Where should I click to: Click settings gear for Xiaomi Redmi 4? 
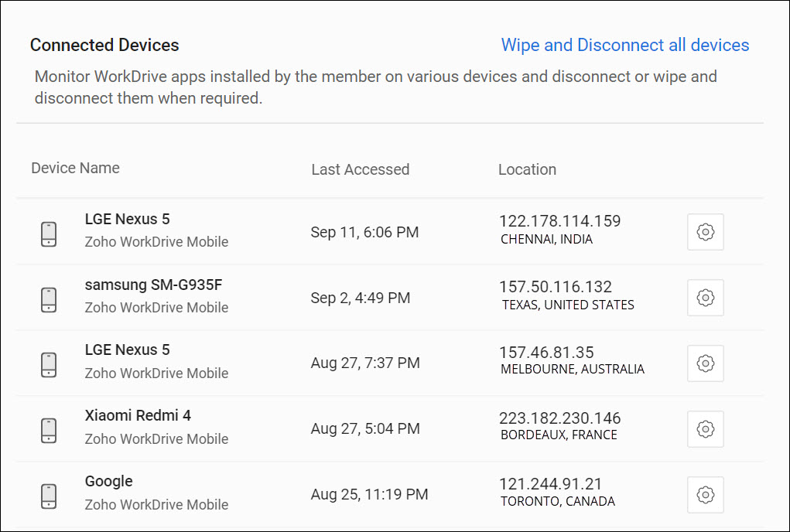pyautogui.click(x=705, y=429)
